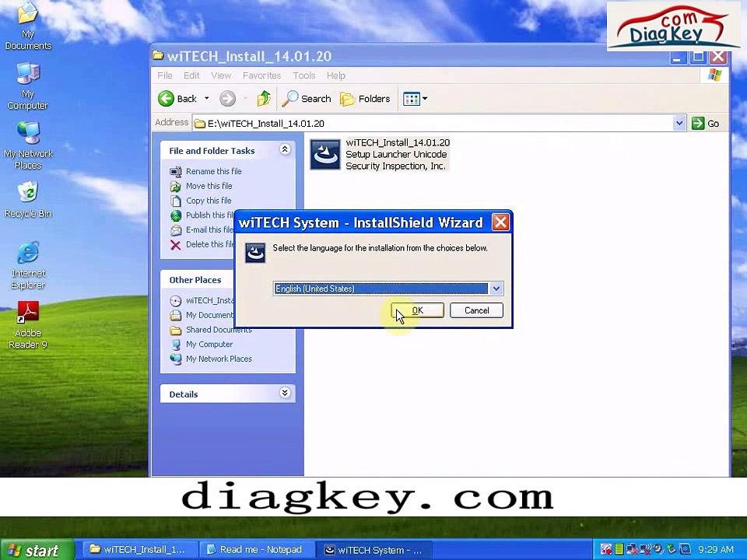747x560 pixels.
Task: Click Rename this file task
Action: [x=213, y=171]
